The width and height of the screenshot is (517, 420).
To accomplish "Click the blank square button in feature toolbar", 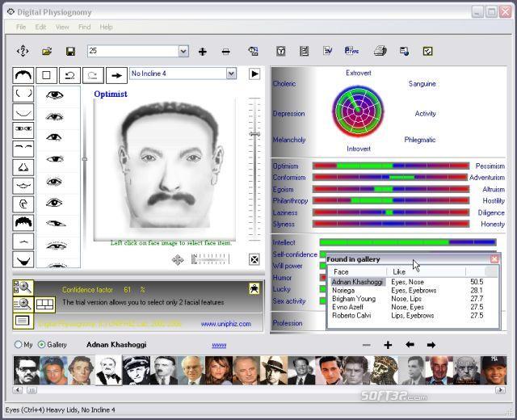I will (x=46, y=75).
